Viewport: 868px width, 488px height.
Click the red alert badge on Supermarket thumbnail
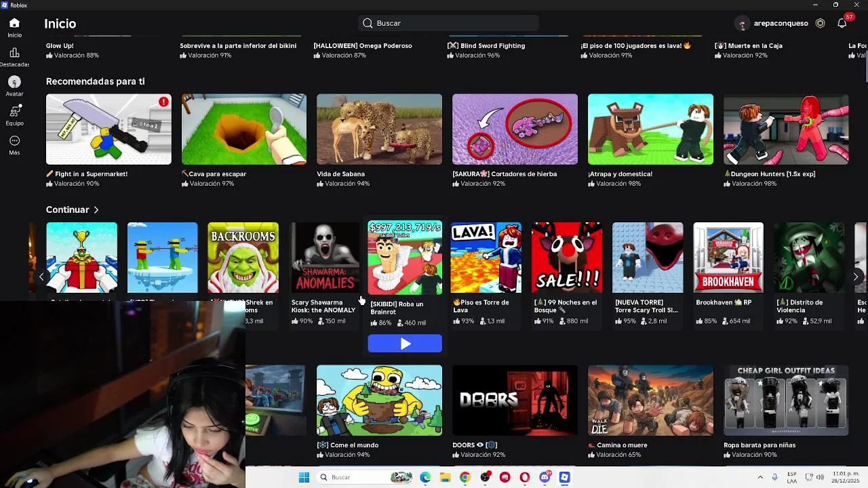tap(163, 102)
